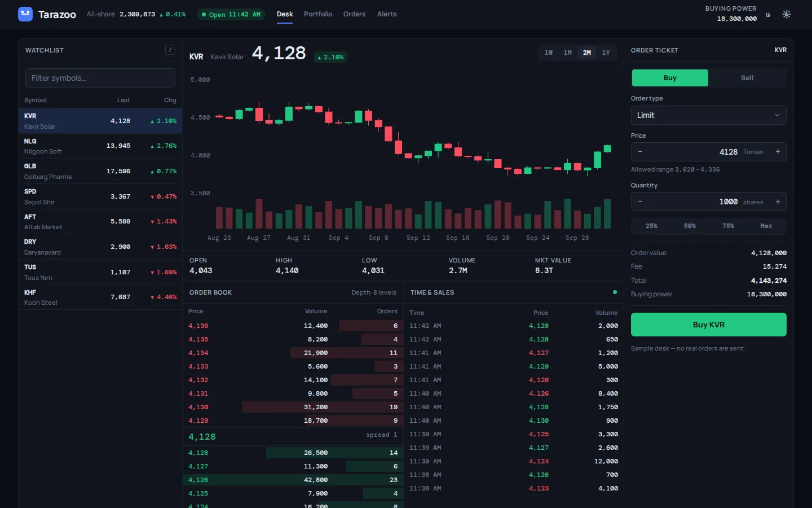Select the Buy side toggle
This screenshot has width=812, height=508.
point(670,78)
